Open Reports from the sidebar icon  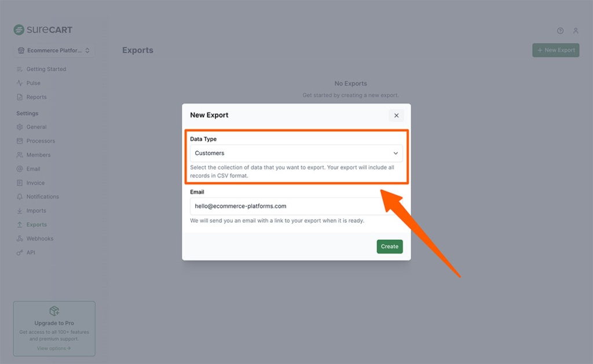(x=21, y=97)
